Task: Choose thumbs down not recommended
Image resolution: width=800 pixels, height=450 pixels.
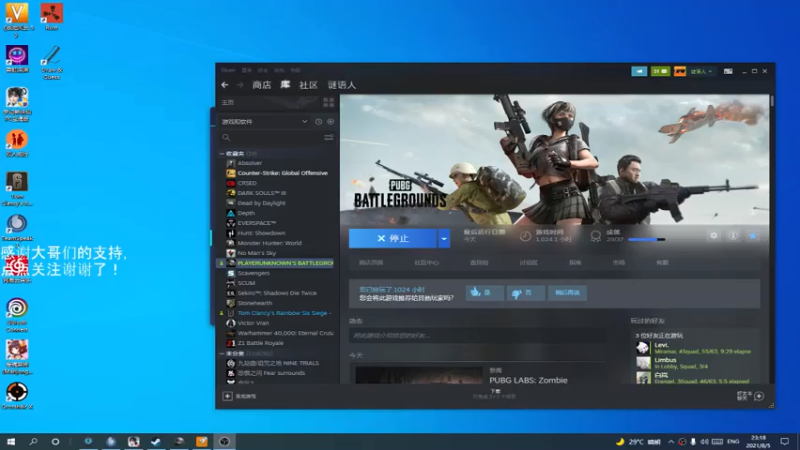Action: 526,292
